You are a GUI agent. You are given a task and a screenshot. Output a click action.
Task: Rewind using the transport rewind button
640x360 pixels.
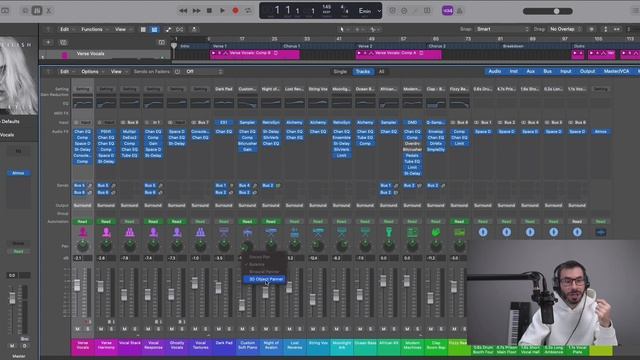[183, 11]
